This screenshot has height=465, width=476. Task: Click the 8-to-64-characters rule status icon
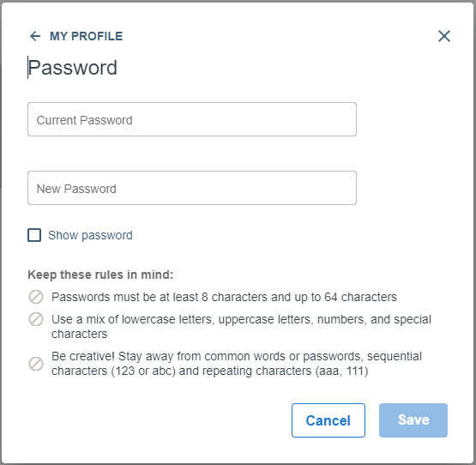click(36, 297)
